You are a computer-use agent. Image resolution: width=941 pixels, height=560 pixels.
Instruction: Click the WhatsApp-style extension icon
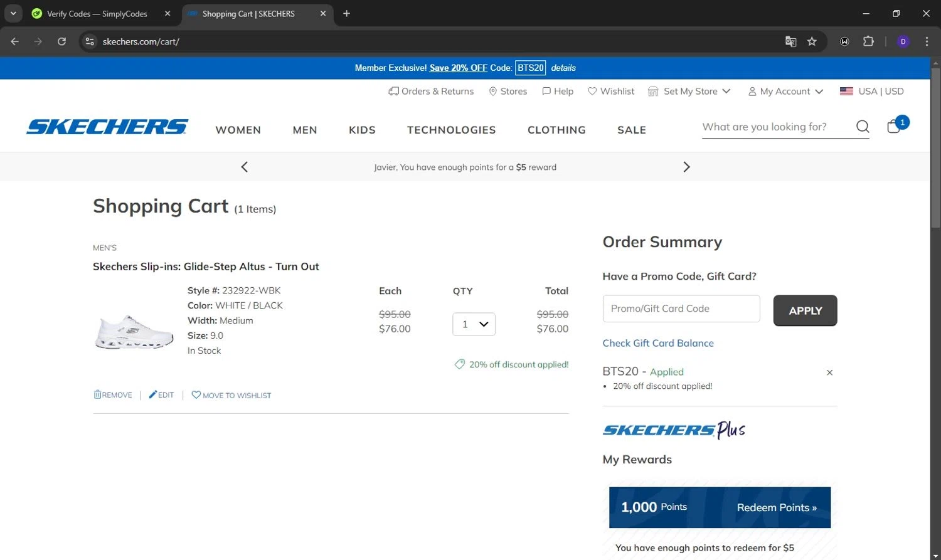(x=844, y=41)
